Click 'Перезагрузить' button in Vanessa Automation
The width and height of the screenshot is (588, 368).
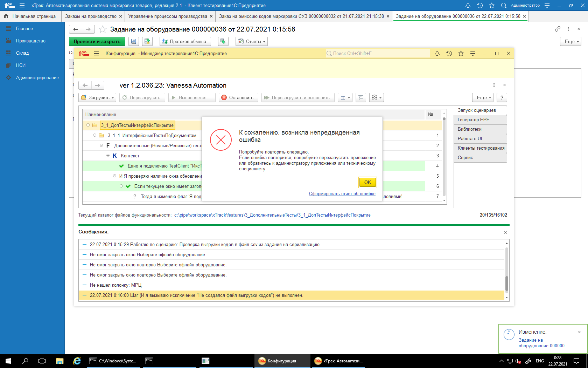tap(142, 97)
